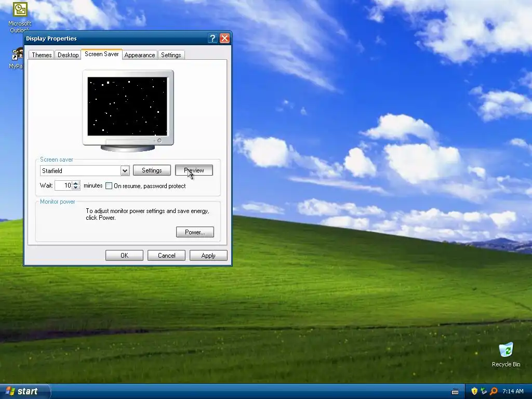Open screen saver Settings button
Image resolution: width=532 pixels, height=399 pixels.
coord(152,170)
